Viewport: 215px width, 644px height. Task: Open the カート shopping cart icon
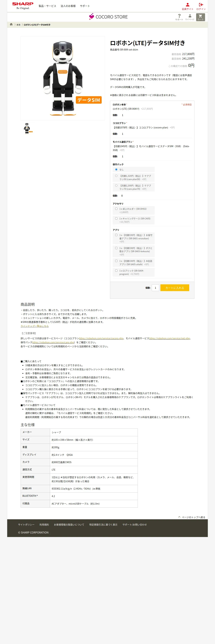pos(200,17)
